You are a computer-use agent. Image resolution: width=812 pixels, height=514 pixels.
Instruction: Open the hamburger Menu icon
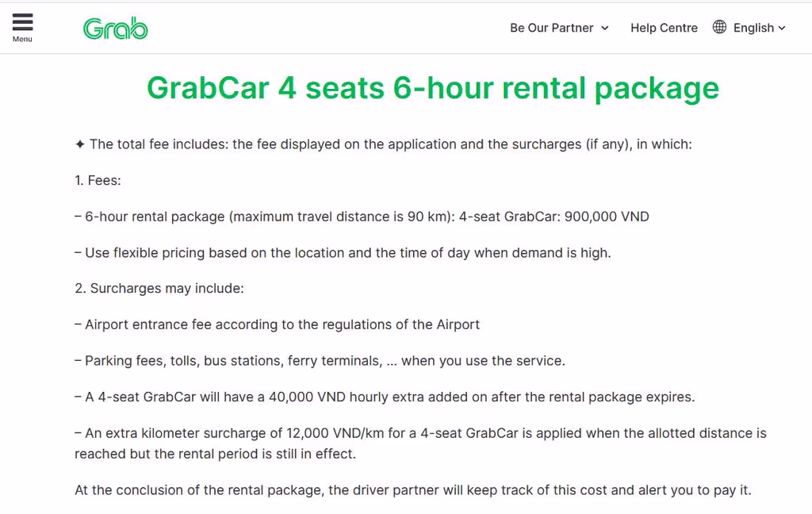pos(22,21)
